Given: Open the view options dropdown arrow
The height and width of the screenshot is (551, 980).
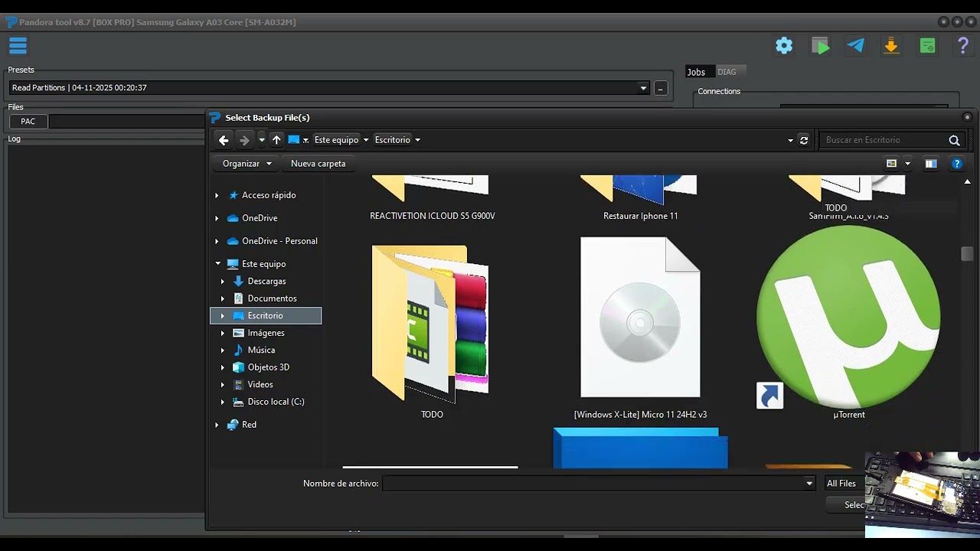Looking at the screenshot, I should tap(908, 163).
